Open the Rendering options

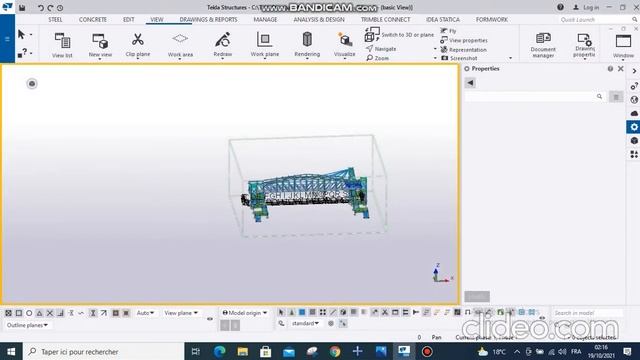pyautogui.click(x=307, y=45)
